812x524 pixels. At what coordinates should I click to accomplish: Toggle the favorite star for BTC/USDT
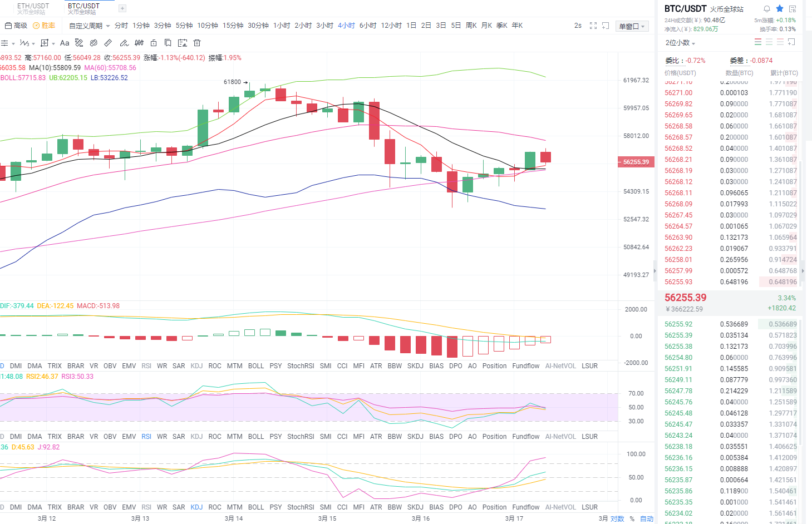[780, 9]
